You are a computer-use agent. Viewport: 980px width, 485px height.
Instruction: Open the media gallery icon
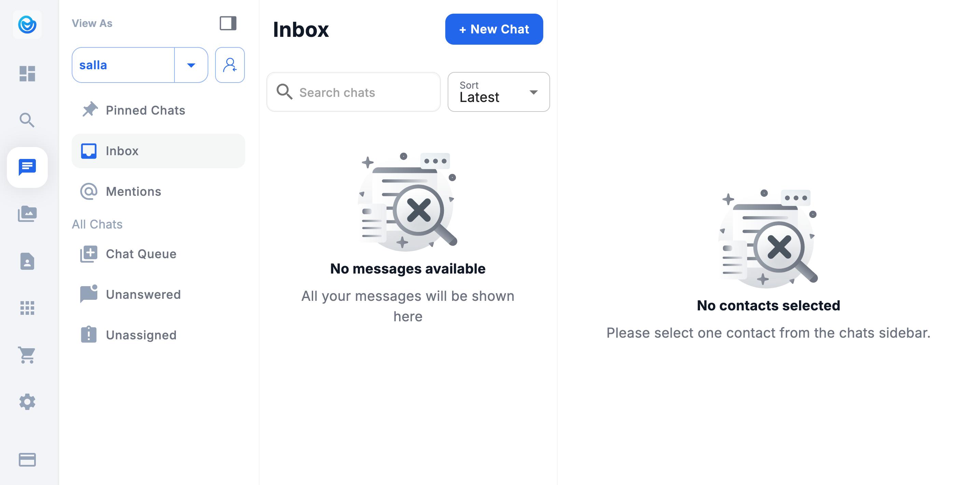[27, 214]
